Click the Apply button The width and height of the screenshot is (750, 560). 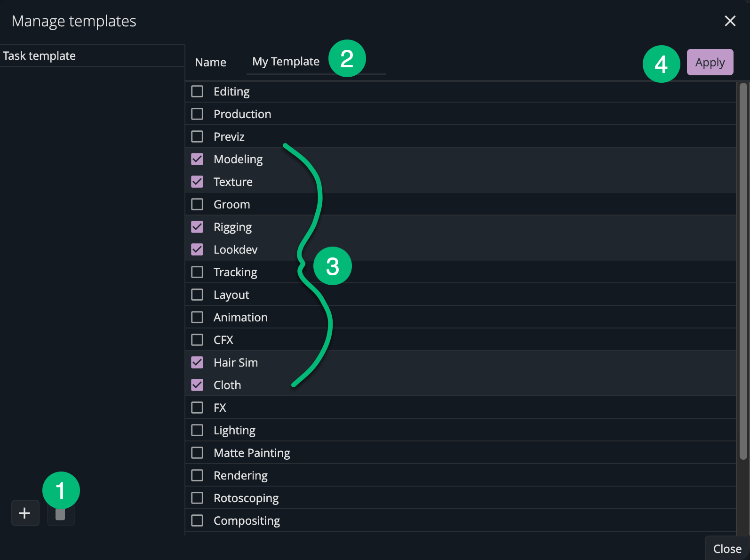[x=710, y=62]
